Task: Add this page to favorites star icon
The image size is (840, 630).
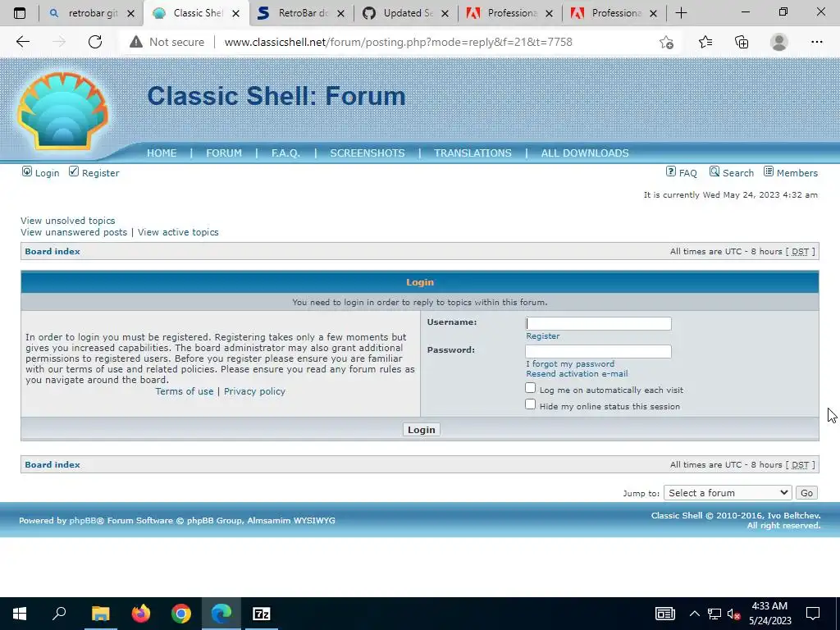Action: click(666, 42)
